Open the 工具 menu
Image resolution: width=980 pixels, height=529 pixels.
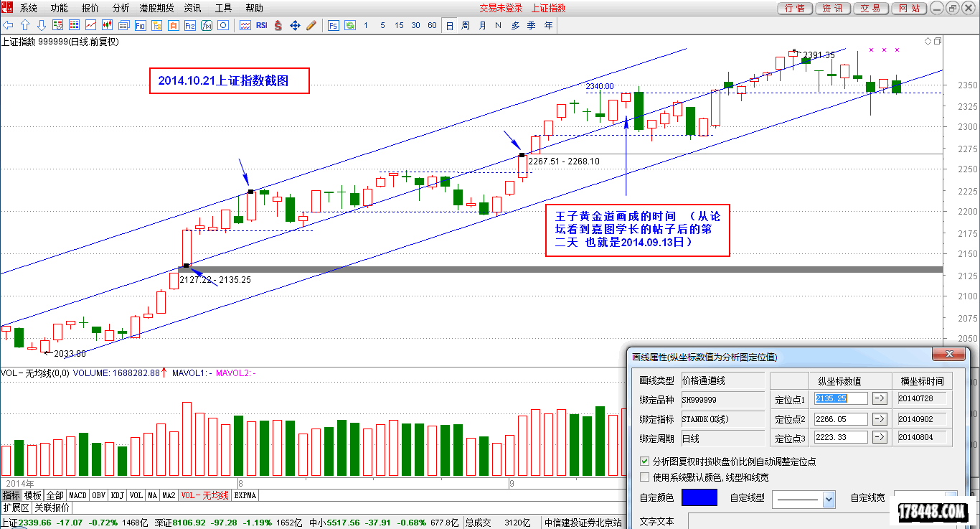224,8
